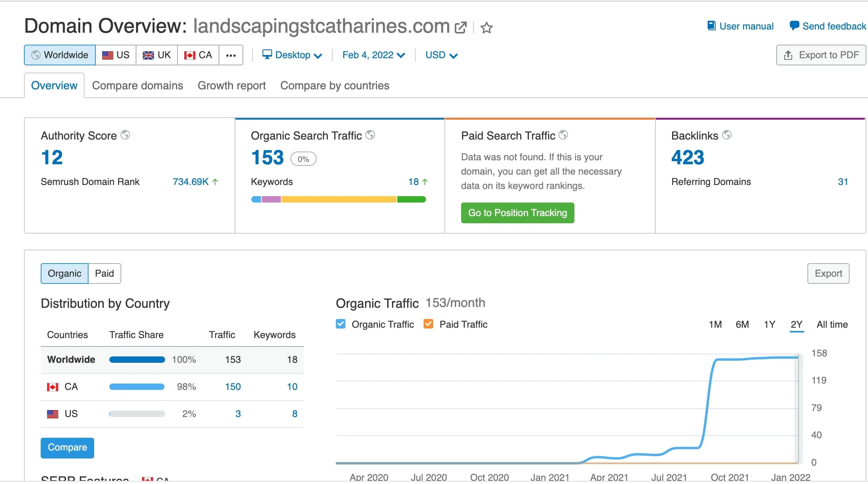Switch the distribution toggle to Paid

point(104,273)
